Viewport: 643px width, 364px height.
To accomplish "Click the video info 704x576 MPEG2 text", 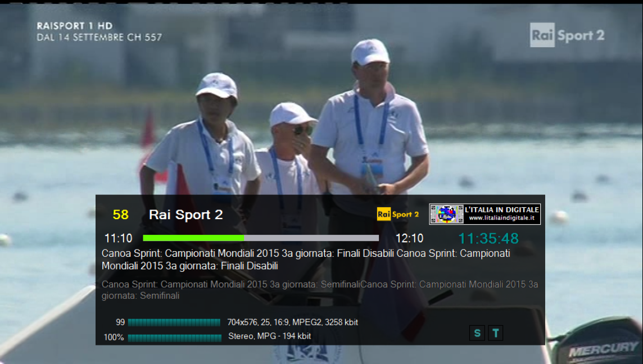I will [292, 322].
